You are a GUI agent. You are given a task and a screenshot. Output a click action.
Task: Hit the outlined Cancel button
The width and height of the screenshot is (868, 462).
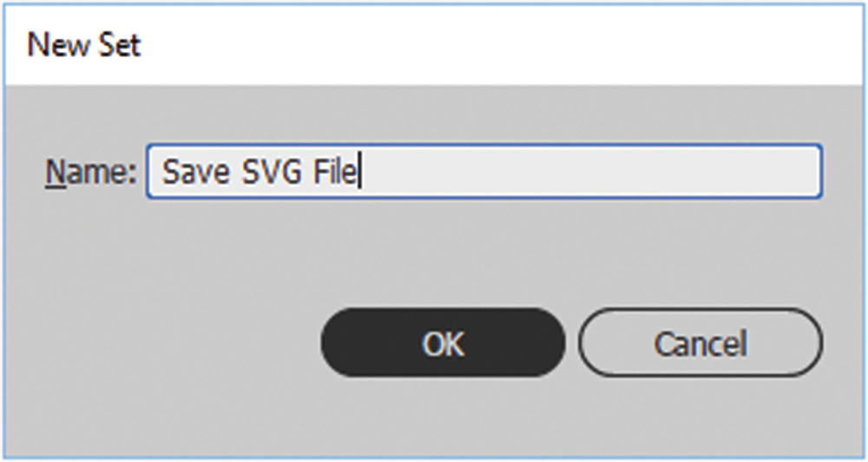[700, 343]
